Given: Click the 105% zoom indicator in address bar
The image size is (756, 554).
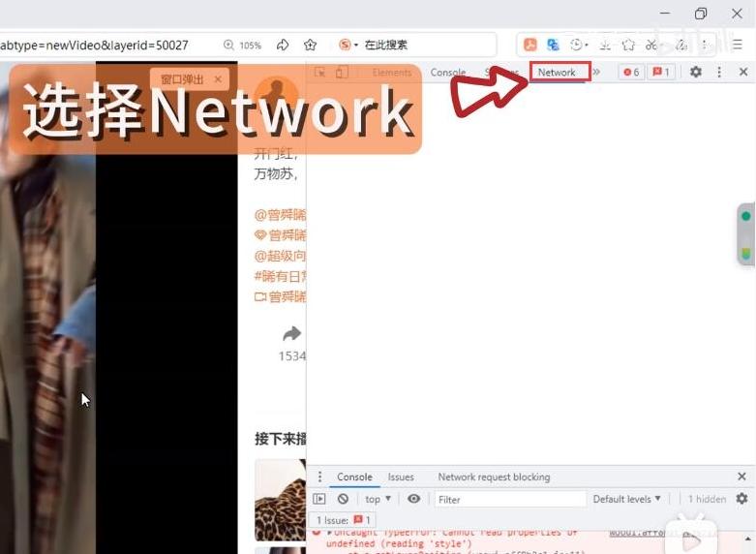Looking at the screenshot, I should (x=243, y=46).
